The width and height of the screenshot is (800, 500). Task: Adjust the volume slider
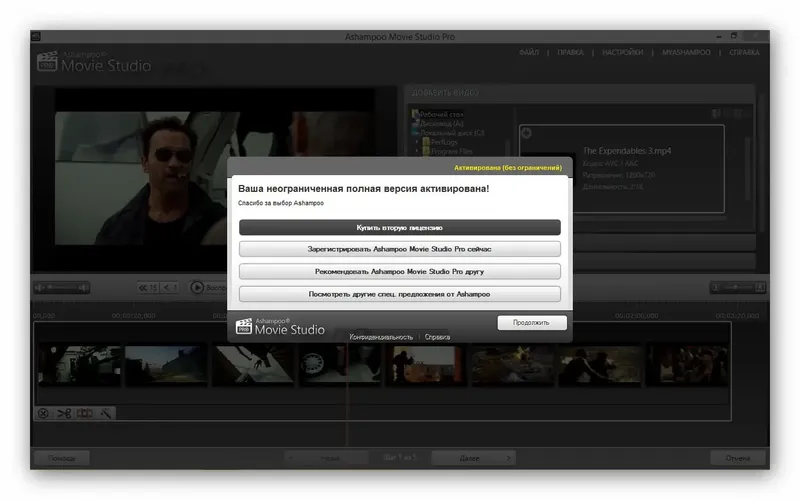click(x=61, y=288)
